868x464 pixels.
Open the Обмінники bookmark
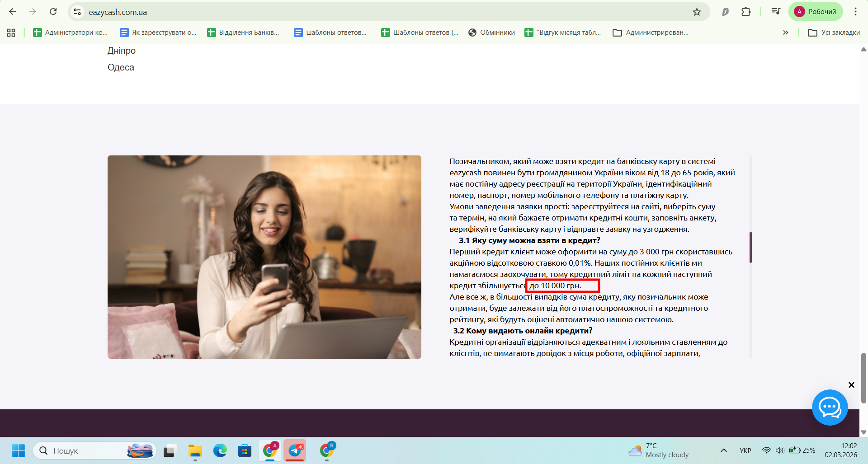click(x=492, y=33)
